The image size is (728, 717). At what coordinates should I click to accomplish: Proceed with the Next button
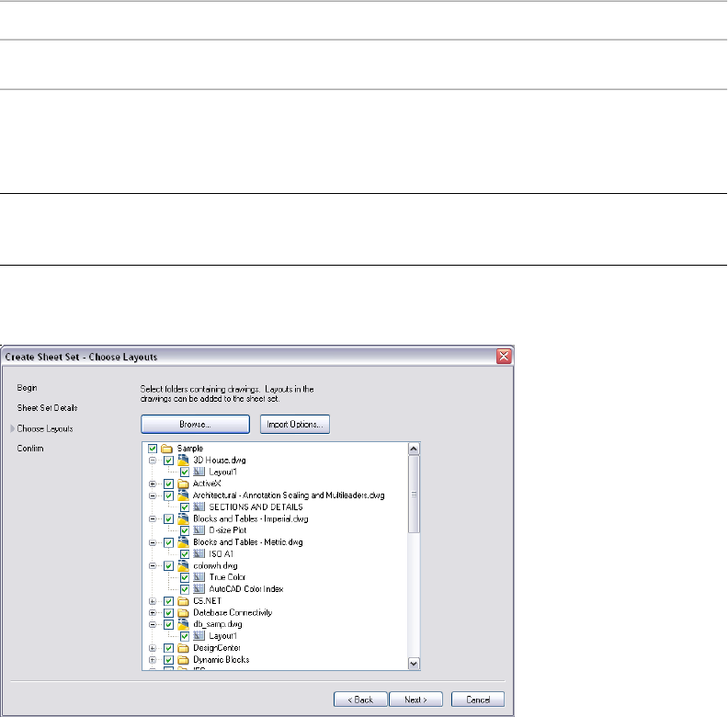[x=415, y=700]
